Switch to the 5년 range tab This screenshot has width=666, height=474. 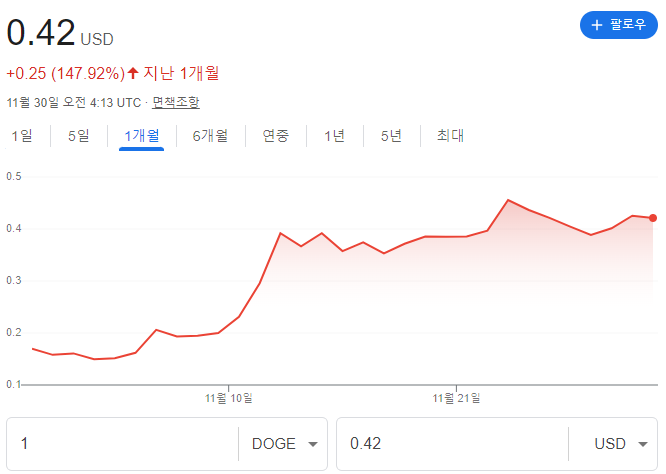click(391, 136)
